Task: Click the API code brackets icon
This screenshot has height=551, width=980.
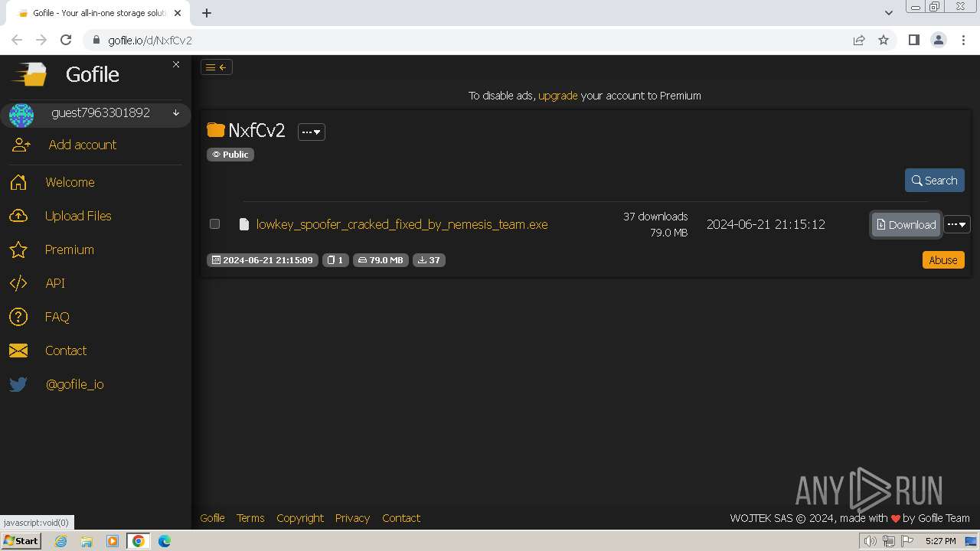Action: coord(18,283)
